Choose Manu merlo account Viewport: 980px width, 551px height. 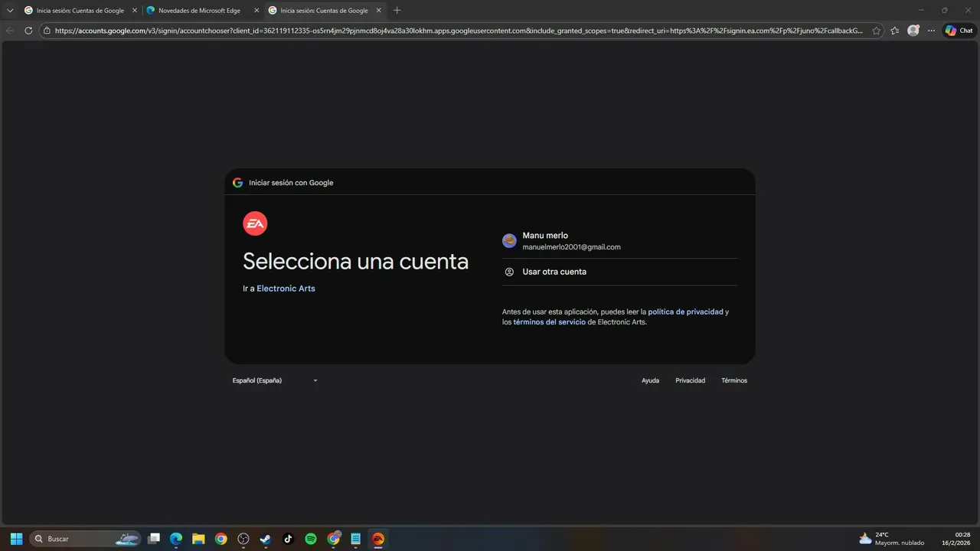(619, 241)
